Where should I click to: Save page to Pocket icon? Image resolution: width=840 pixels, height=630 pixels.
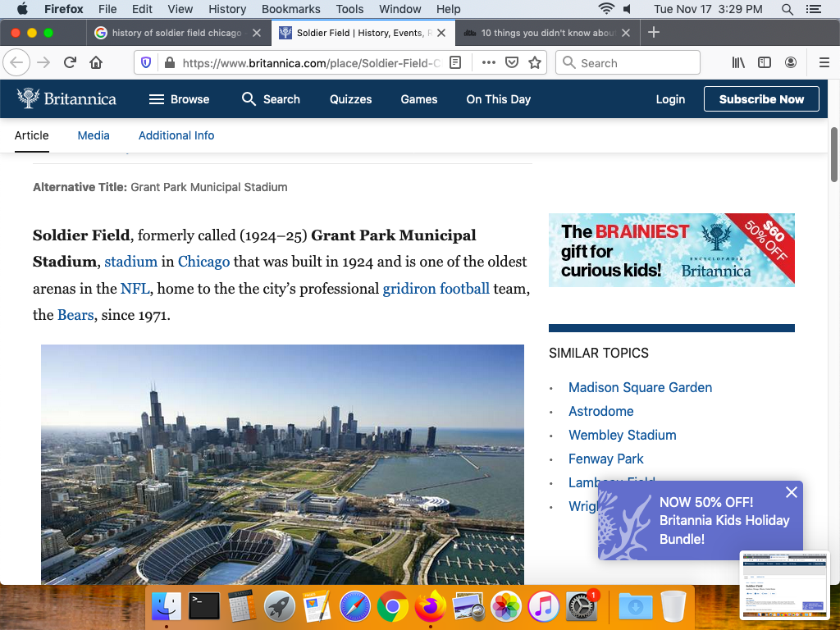click(512, 63)
